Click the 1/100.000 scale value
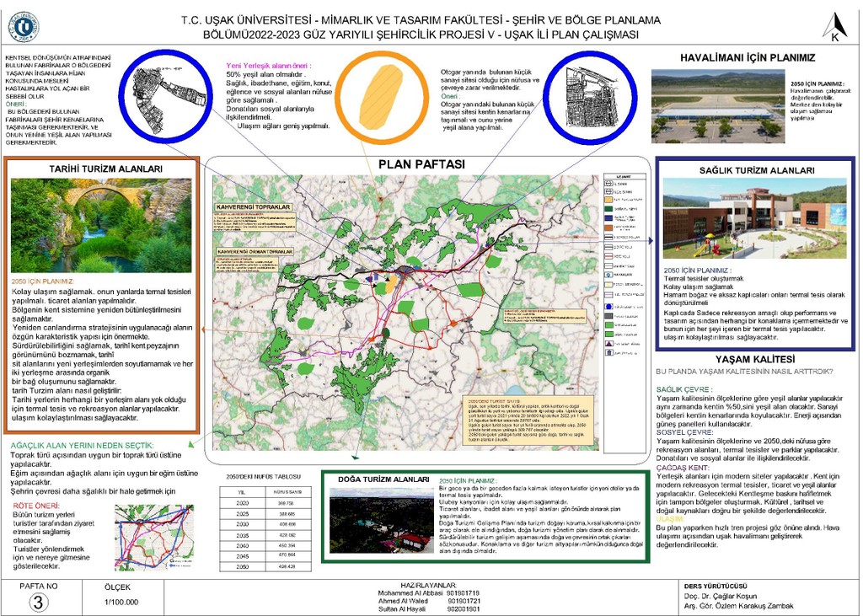The image size is (863, 616). click(x=121, y=603)
